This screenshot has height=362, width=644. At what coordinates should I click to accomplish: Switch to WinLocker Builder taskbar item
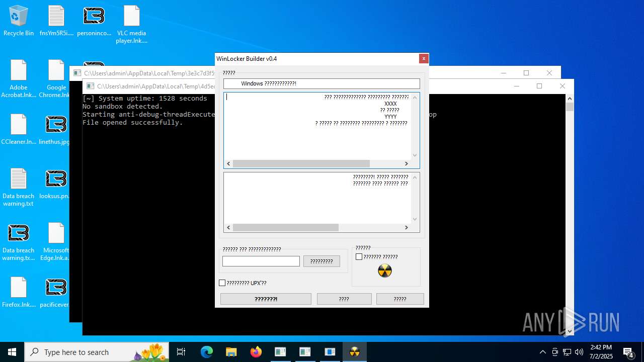355,352
